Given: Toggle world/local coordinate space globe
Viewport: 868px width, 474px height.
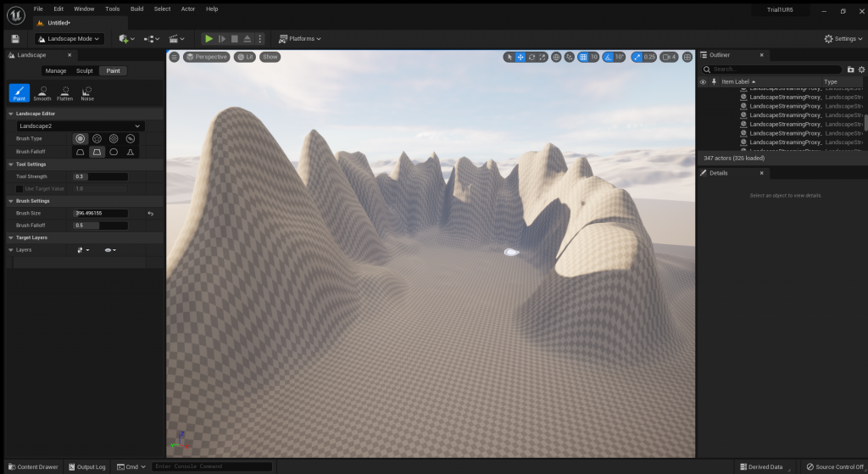Looking at the screenshot, I should [556, 57].
